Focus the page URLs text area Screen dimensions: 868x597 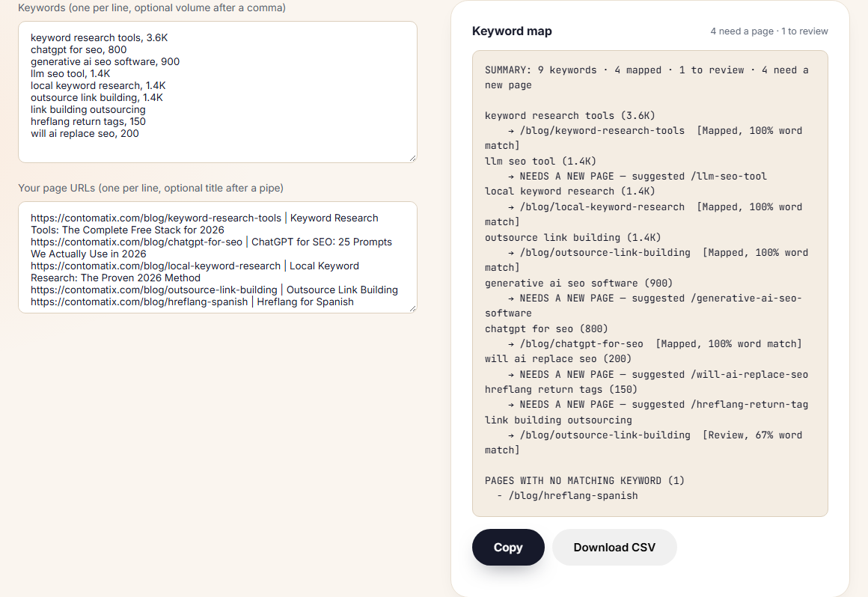218,257
